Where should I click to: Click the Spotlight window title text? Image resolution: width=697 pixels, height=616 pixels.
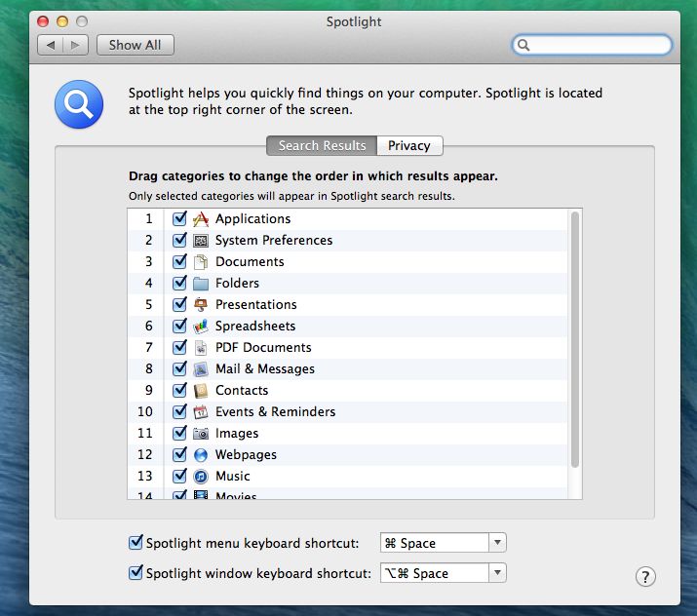point(354,21)
